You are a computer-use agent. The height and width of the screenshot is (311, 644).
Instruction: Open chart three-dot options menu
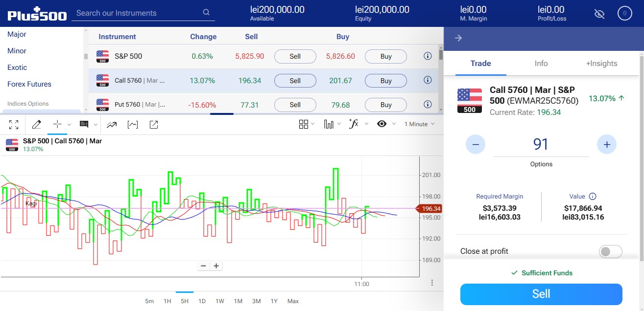432,283
